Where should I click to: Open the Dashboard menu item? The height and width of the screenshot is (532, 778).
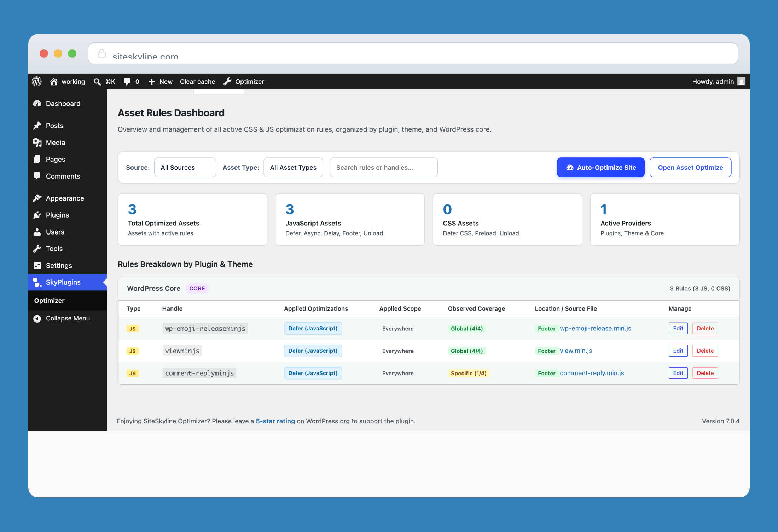tap(68, 104)
